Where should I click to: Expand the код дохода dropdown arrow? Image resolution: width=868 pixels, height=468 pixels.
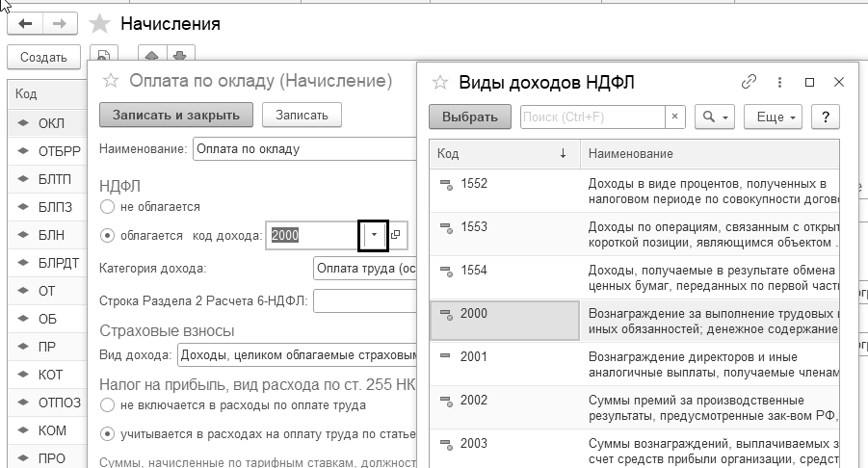(374, 235)
